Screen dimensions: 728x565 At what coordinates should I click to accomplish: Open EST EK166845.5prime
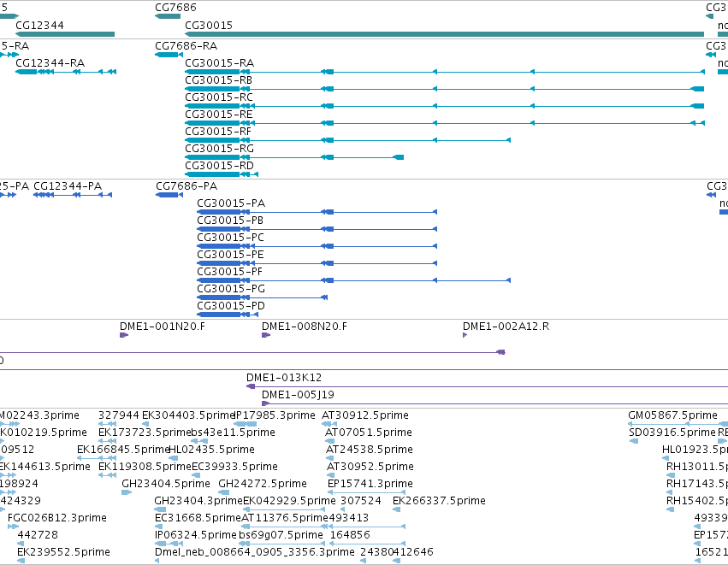point(123,450)
